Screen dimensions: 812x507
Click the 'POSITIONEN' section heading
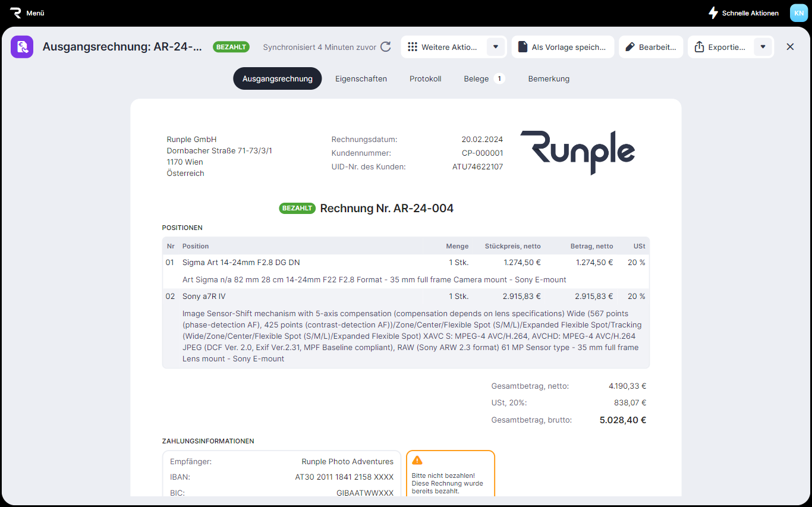tap(182, 228)
